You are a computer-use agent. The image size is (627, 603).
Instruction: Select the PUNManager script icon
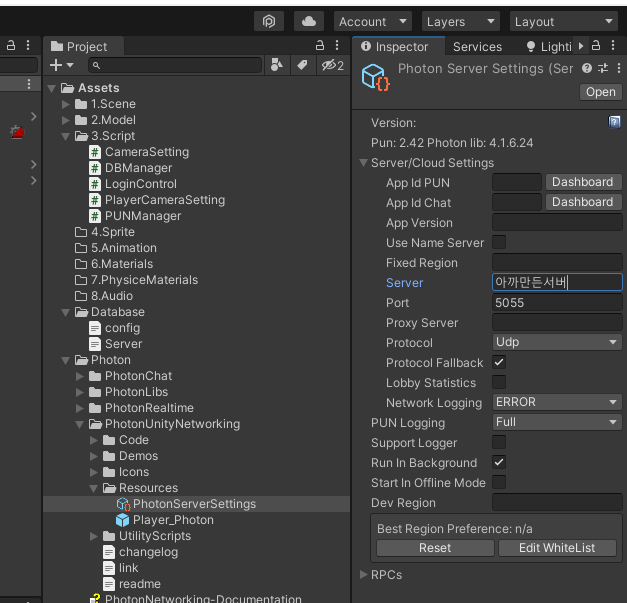tap(95, 216)
